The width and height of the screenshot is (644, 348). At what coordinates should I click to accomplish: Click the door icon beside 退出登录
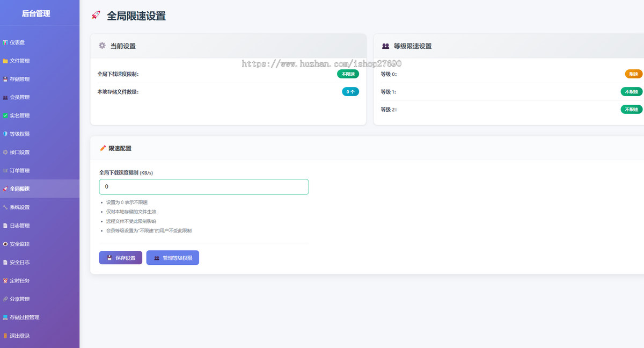pyautogui.click(x=5, y=336)
